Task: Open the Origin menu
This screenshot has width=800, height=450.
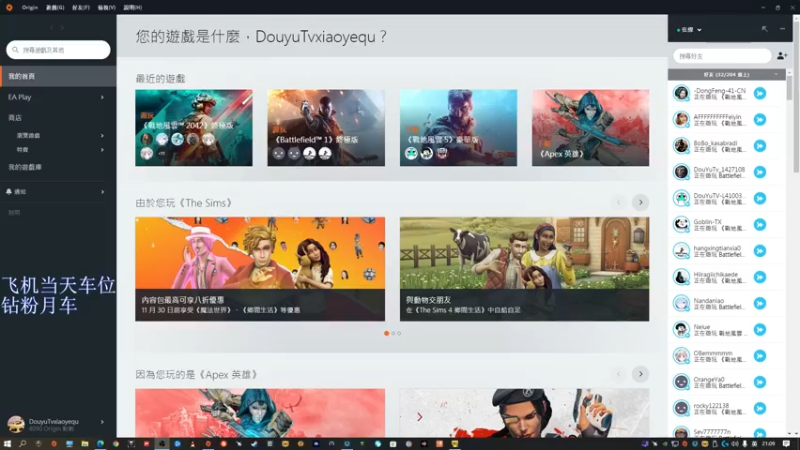Action: coord(30,7)
